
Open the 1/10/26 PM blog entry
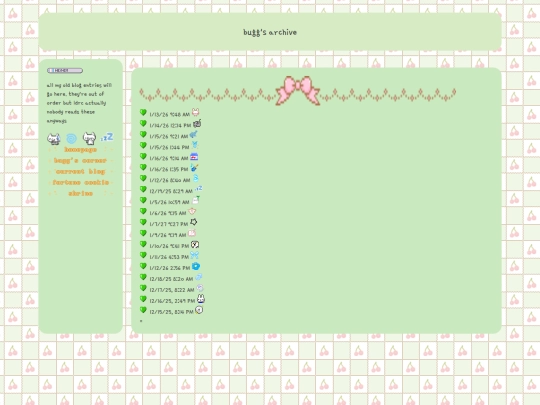pos(169,246)
